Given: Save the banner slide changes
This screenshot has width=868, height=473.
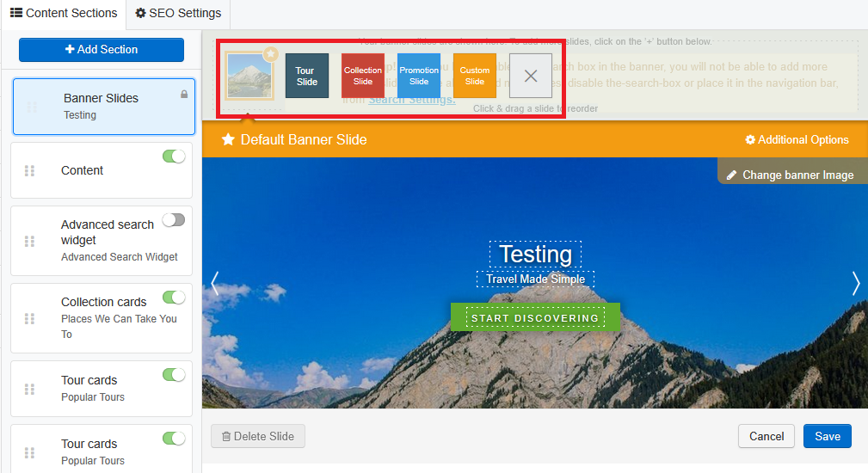Looking at the screenshot, I should (x=827, y=436).
